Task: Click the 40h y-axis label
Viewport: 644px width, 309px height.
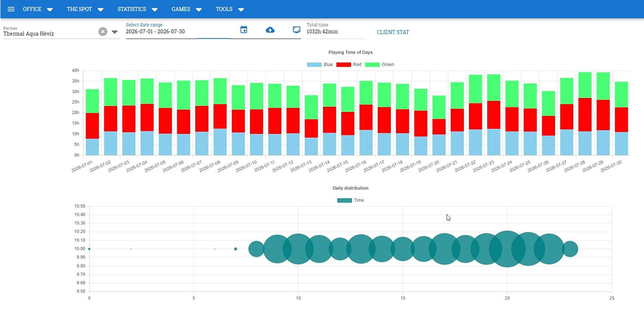Action: 75,71
